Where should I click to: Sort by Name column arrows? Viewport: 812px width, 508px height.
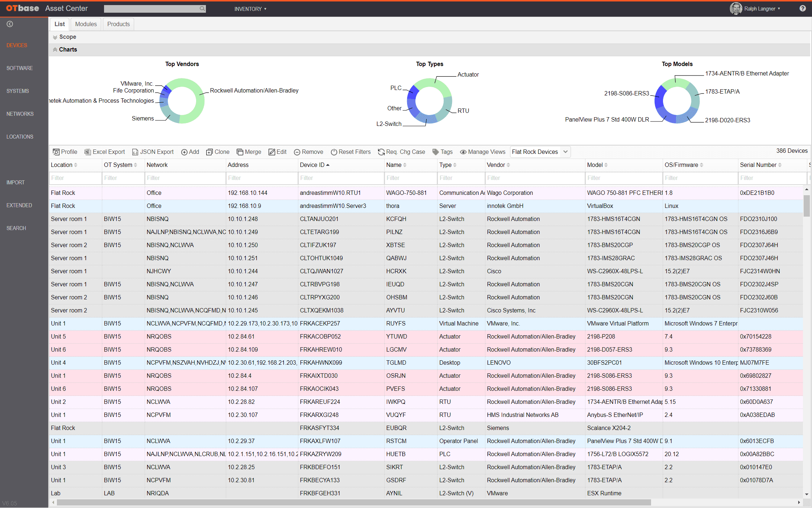[405, 165]
